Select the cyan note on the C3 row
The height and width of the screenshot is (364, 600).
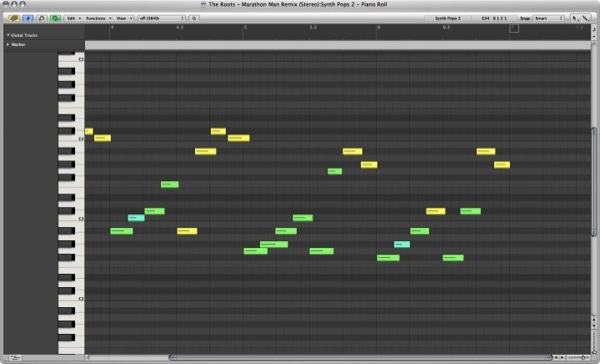pyautogui.click(x=136, y=218)
